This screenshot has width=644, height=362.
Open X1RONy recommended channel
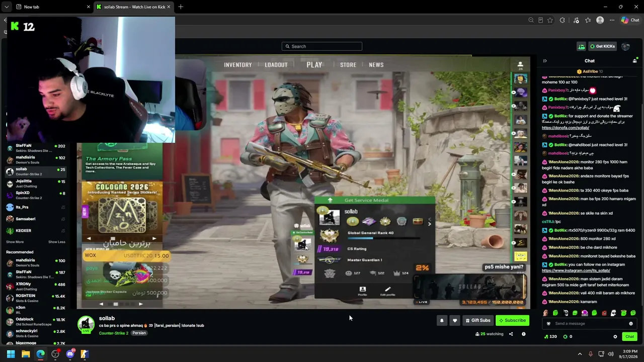click(35, 287)
